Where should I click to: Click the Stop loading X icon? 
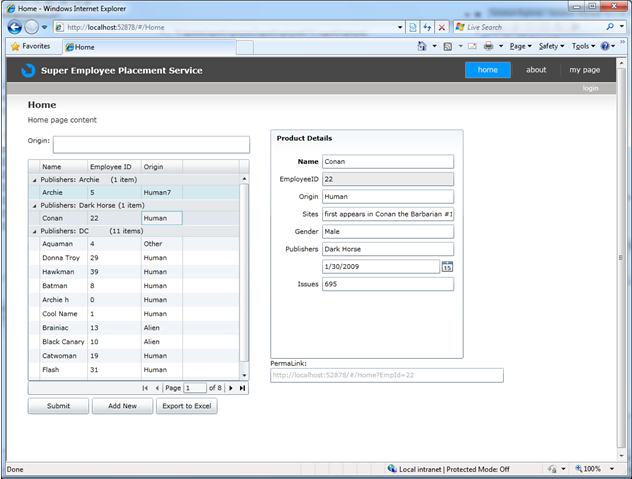[x=442, y=27]
